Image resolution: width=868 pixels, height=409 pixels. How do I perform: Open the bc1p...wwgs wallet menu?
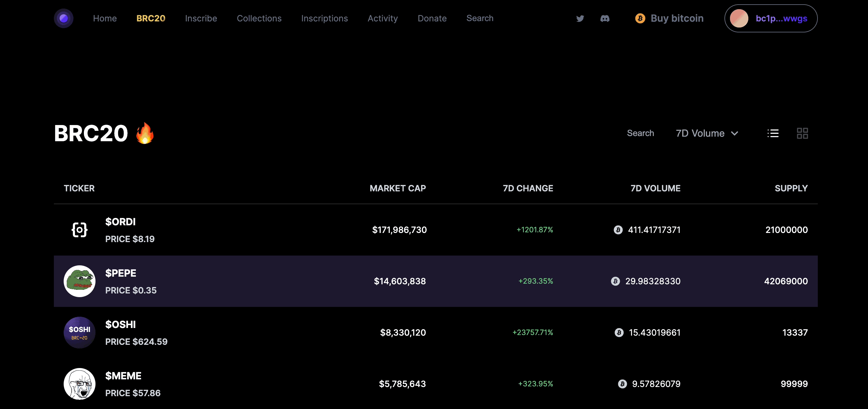[781, 18]
